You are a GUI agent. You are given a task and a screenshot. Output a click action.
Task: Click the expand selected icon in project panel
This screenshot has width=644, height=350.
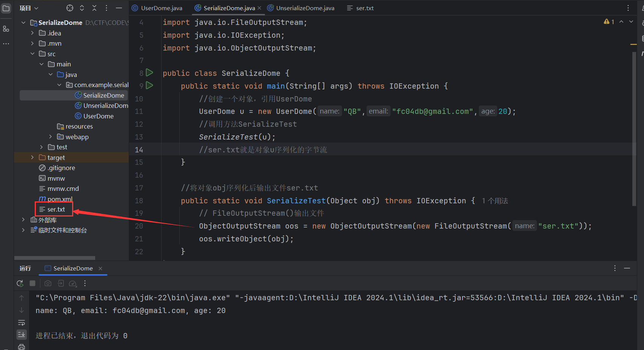pyautogui.click(x=82, y=8)
